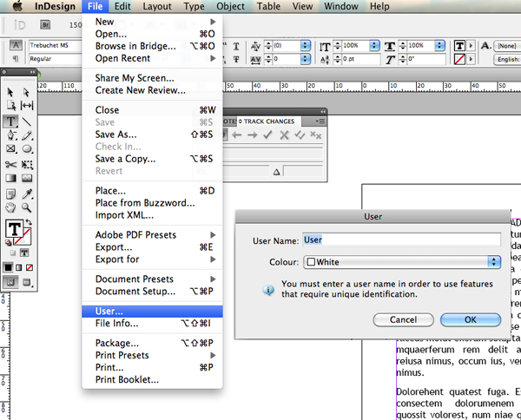Open Colour dropdown showing White

point(402,262)
